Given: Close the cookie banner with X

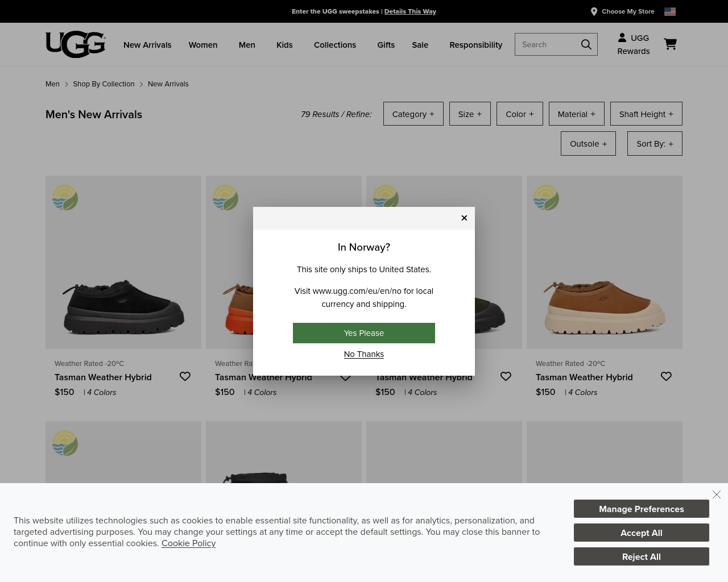Looking at the screenshot, I should point(717,494).
